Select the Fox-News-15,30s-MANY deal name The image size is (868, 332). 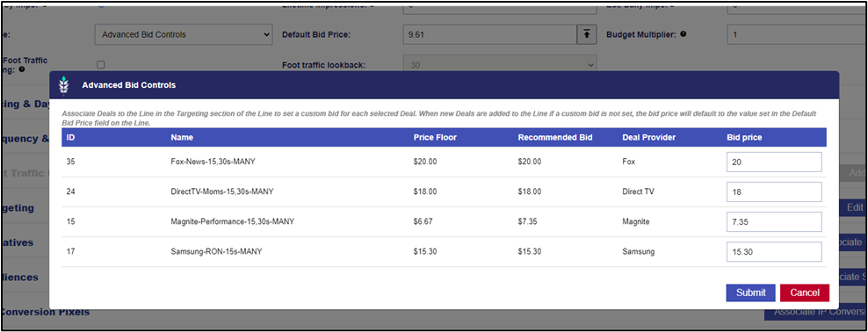point(213,162)
